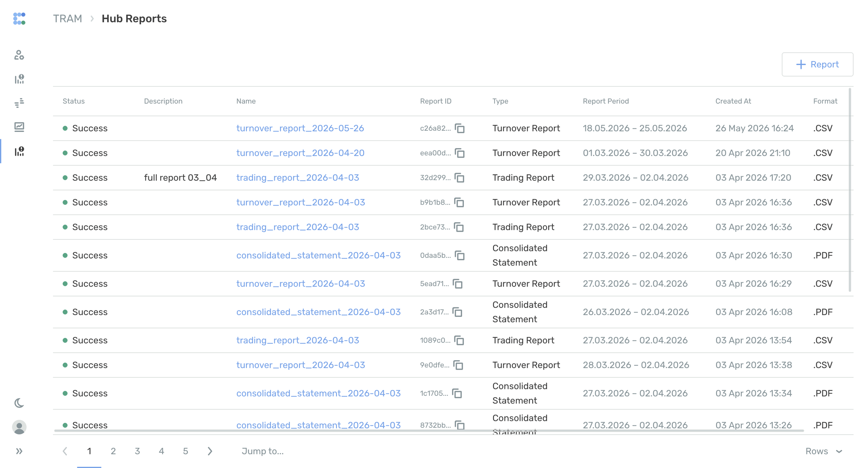The height and width of the screenshot is (468, 868).
Task: Copy report ID b9b1b8
Action: pyautogui.click(x=459, y=203)
